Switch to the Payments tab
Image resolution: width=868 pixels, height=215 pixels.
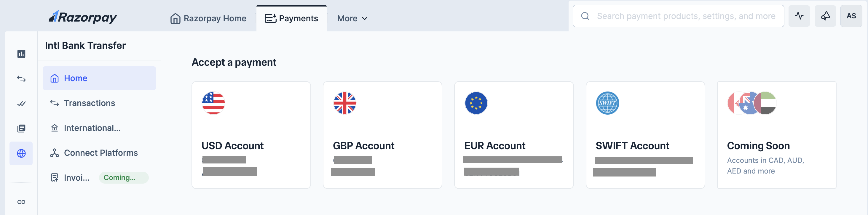292,18
